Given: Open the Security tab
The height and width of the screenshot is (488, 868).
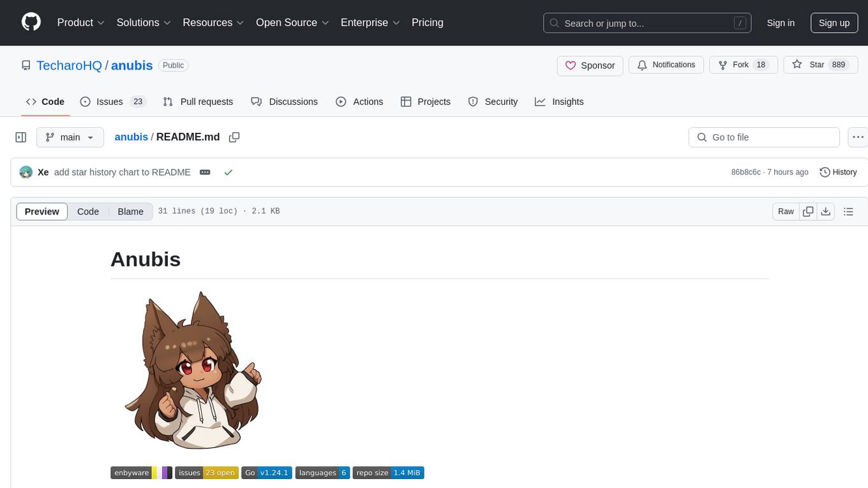Looking at the screenshot, I should click(493, 102).
